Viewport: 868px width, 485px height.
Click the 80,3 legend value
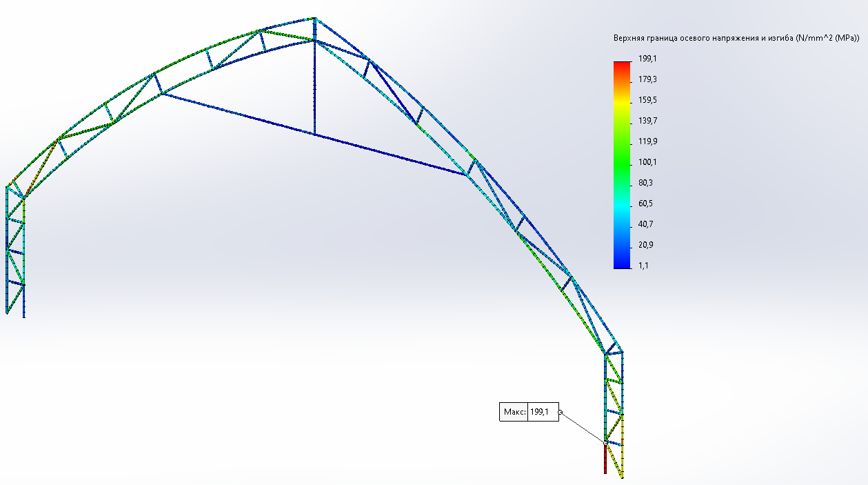tap(645, 183)
